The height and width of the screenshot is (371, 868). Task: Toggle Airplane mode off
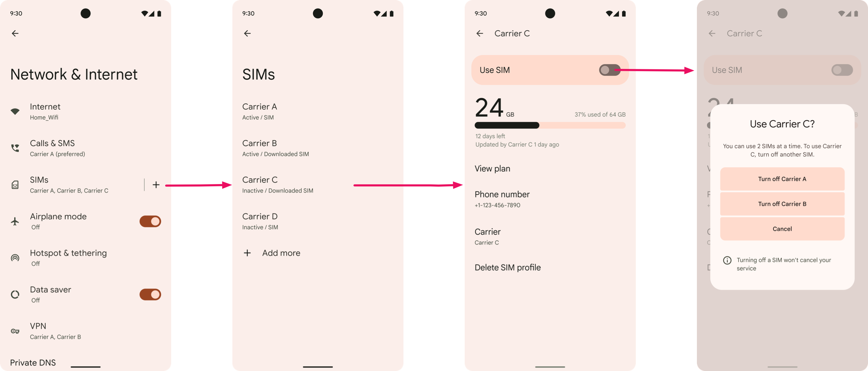click(x=150, y=221)
